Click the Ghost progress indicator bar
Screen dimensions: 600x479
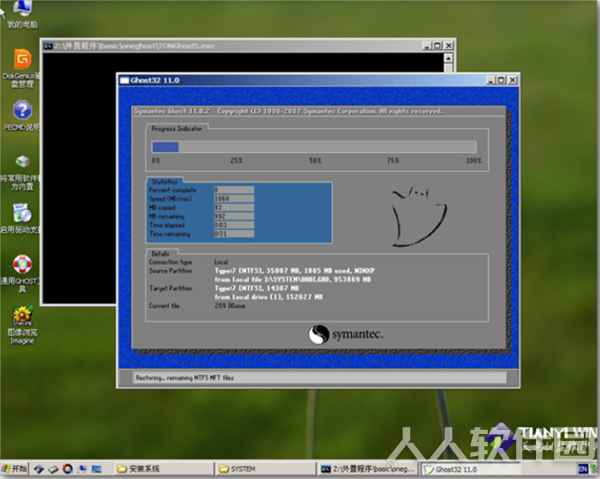[314, 147]
